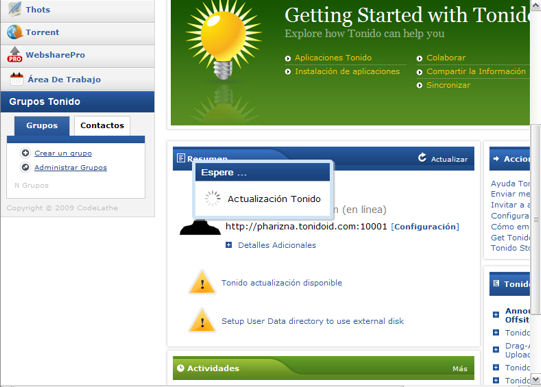Click the Grupos Tonido section header
This screenshot has width=541, height=387.
pyautogui.click(x=78, y=102)
